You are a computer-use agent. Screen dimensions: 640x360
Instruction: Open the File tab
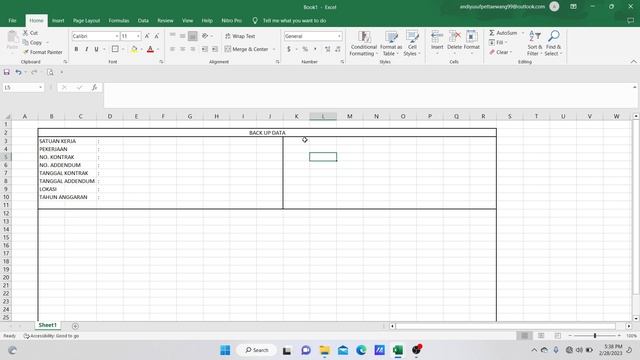13,20
